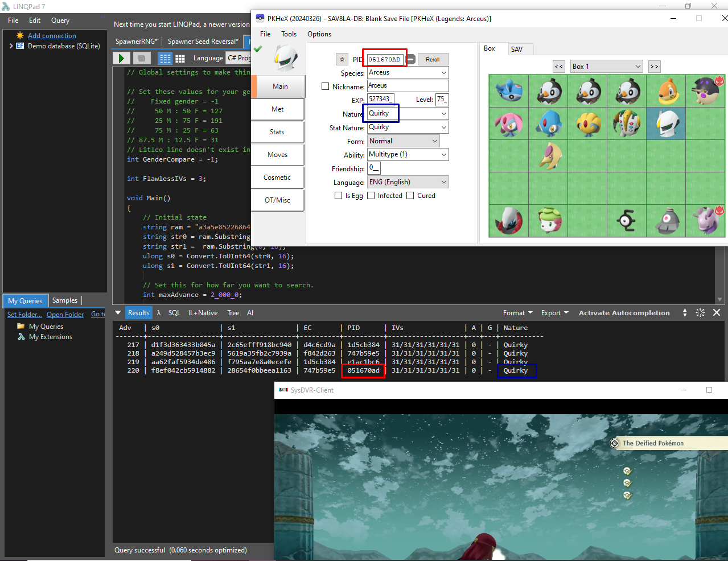Select the Azelf box slot
Image resolution: width=728 pixels, height=561 pixels.
pos(548,123)
